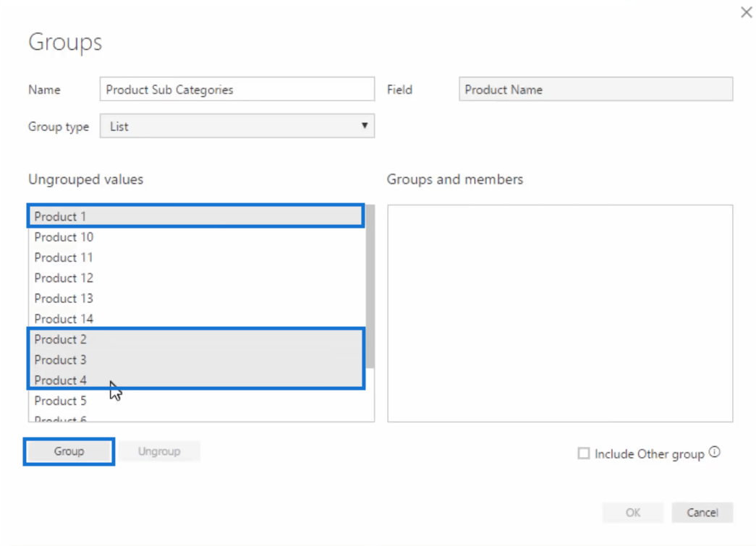756x546 pixels.
Task: Enable the Include Other group checkbox
Action: 583,453
